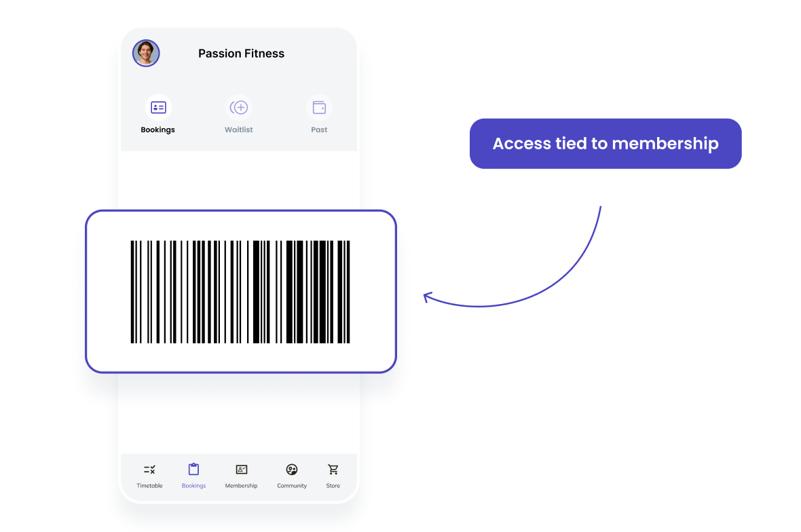This screenshot has height=532, width=801.
Task: Switch to the Past tab label
Action: [319, 130]
